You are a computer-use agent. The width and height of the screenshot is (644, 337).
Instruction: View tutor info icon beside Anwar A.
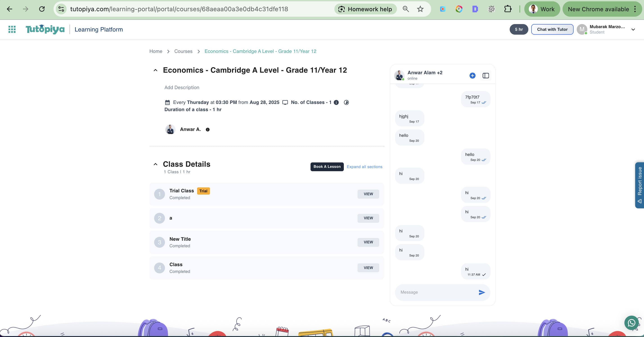207,130
